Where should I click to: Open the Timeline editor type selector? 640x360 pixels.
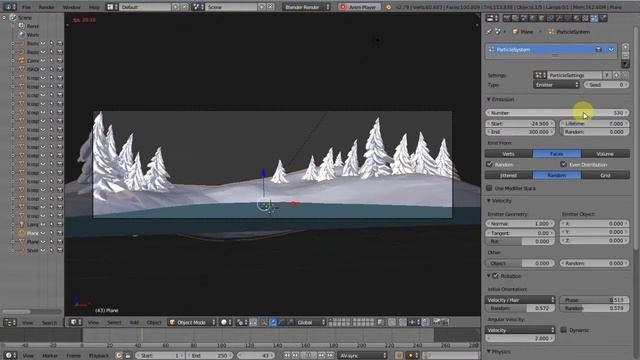[10, 355]
